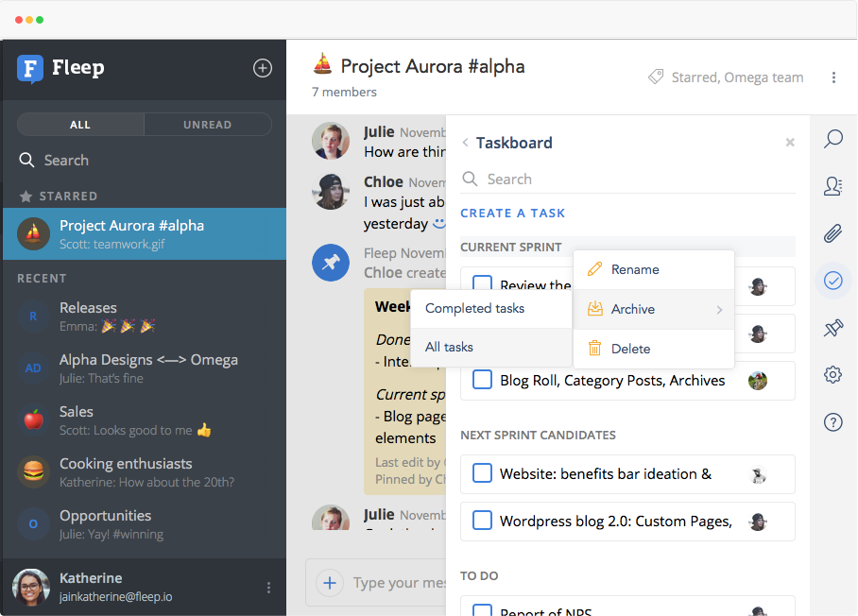
Task: Select Rename from the context menu
Action: click(x=653, y=269)
